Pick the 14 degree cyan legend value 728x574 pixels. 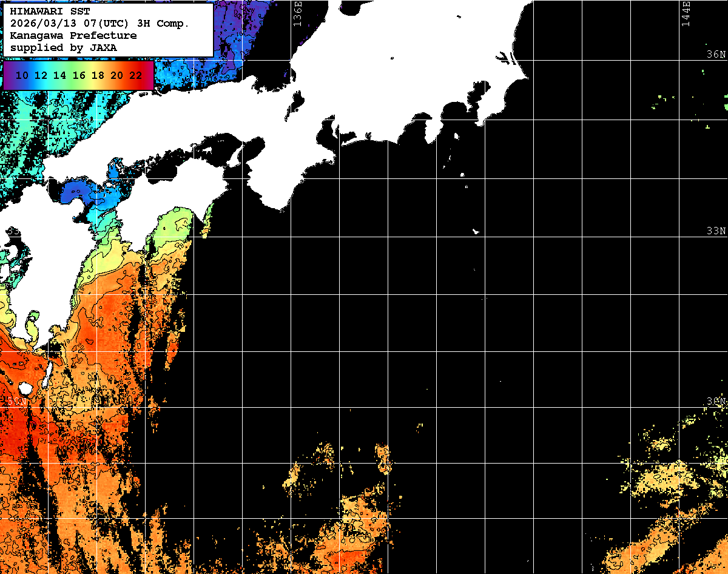pyautogui.click(x=60, y=75)
